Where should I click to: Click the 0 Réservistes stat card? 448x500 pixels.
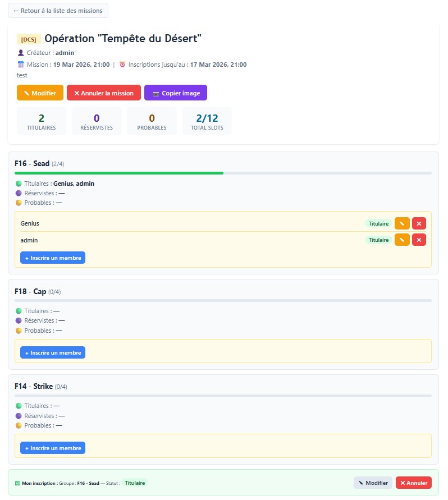97,121
